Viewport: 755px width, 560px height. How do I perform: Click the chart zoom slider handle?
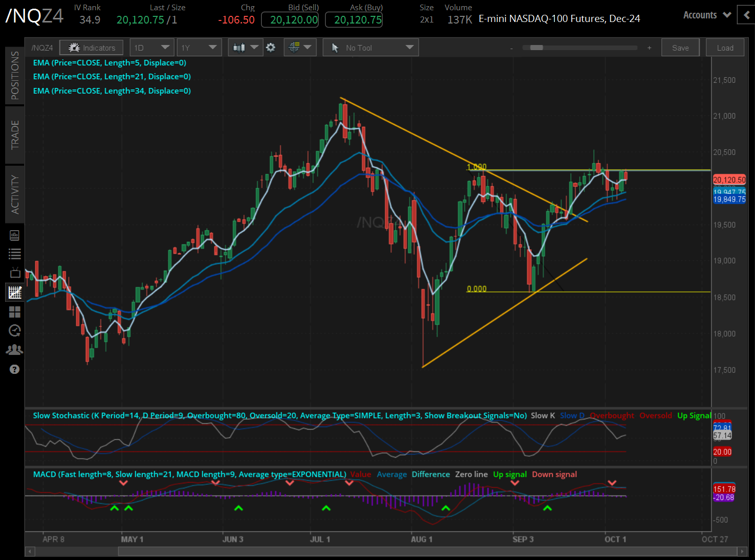tap(536, 48)
